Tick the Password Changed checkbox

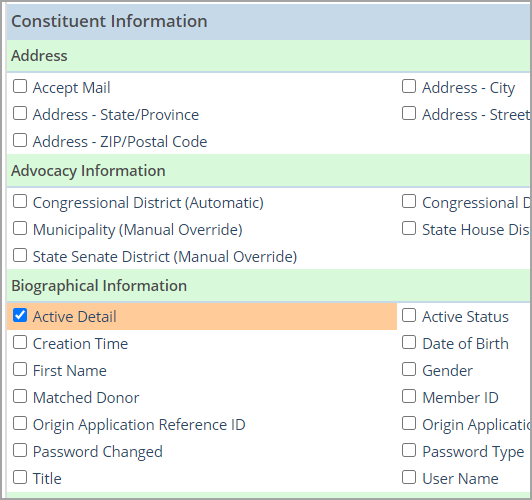point(20,450)
